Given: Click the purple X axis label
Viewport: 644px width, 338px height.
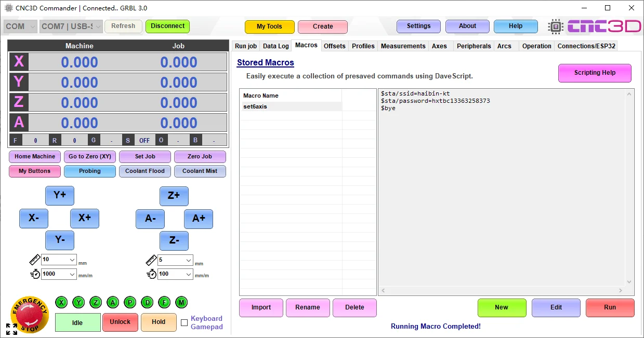Looking at the screenshot, I should pos(19,62).
